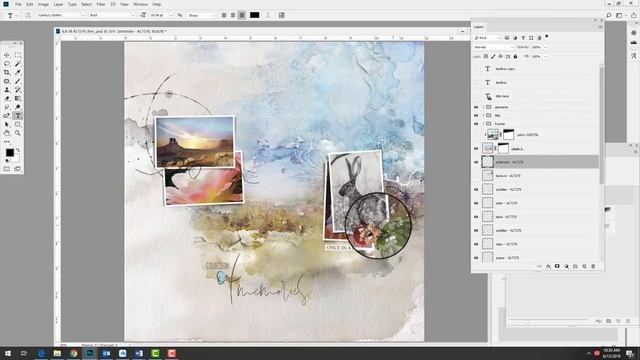Open the Opacity slider dropdown

tap(545, 47)
